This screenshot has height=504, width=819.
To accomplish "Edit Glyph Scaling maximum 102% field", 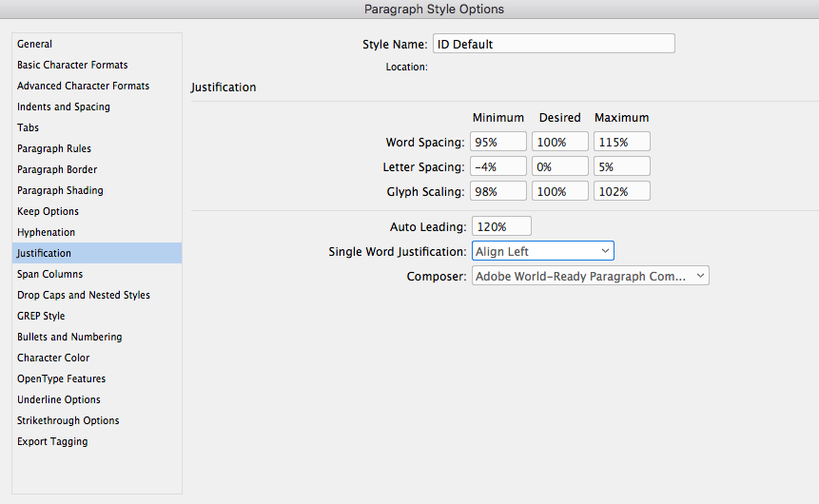I will 621,191.
